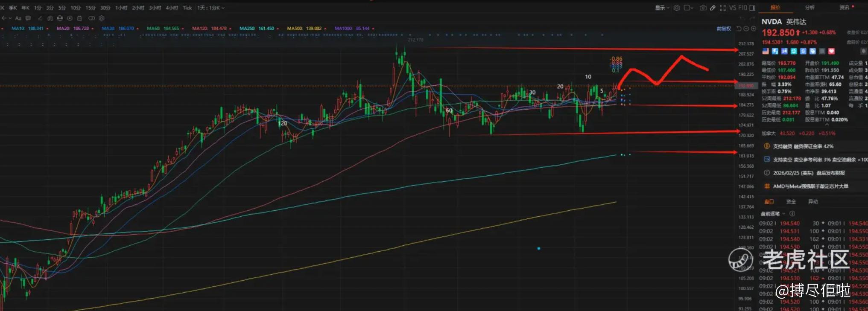Switch chart to Tick view
The height and width of the screenshot is (311, 868).
tap(187, 8)
